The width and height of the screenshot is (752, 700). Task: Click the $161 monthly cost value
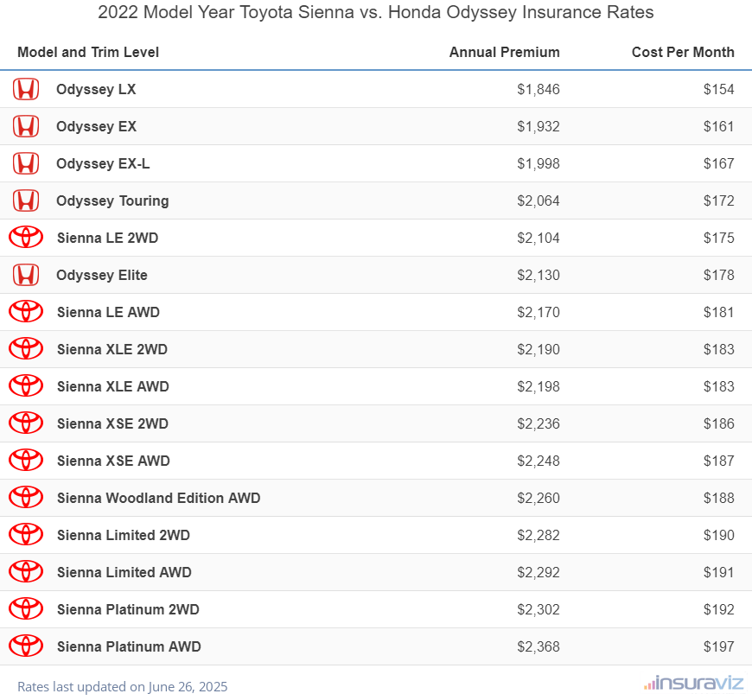(x=718, y=126)
